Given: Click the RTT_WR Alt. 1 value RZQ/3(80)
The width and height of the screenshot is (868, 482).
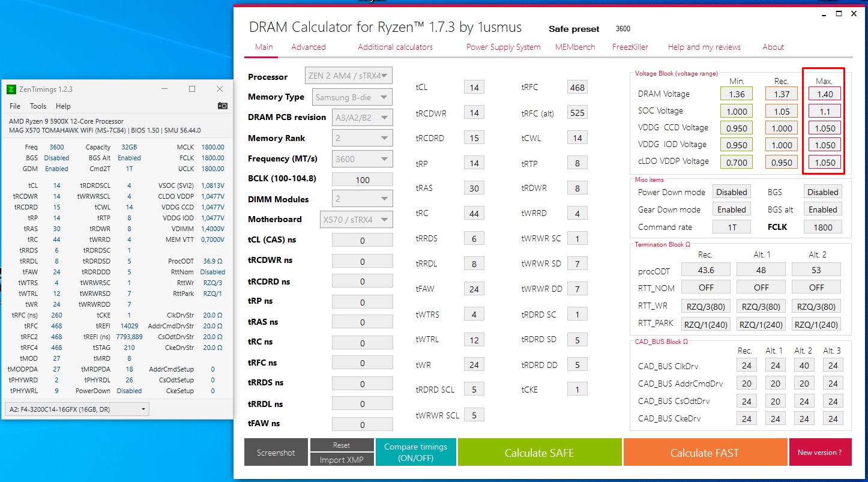Looking at the screenshot, I should pyautogui.click(x=761, y=306).
